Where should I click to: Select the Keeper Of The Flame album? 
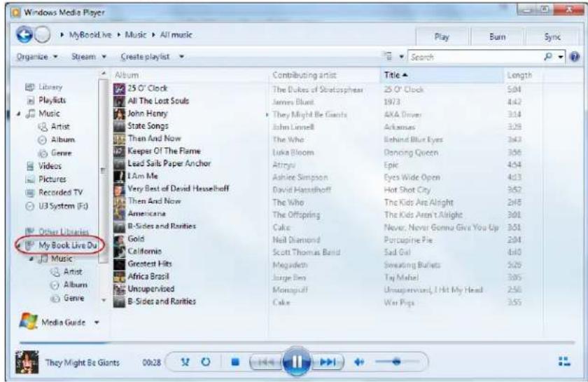pos(164,151)
